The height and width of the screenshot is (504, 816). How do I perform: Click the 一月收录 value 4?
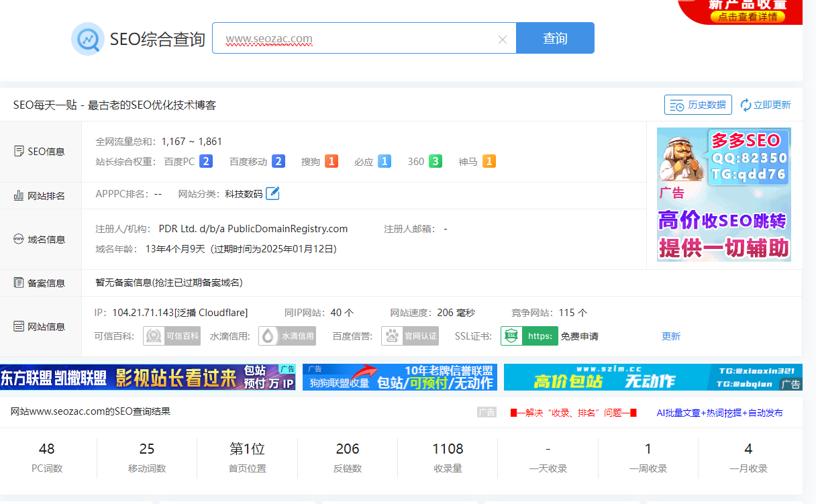point(748,448)
